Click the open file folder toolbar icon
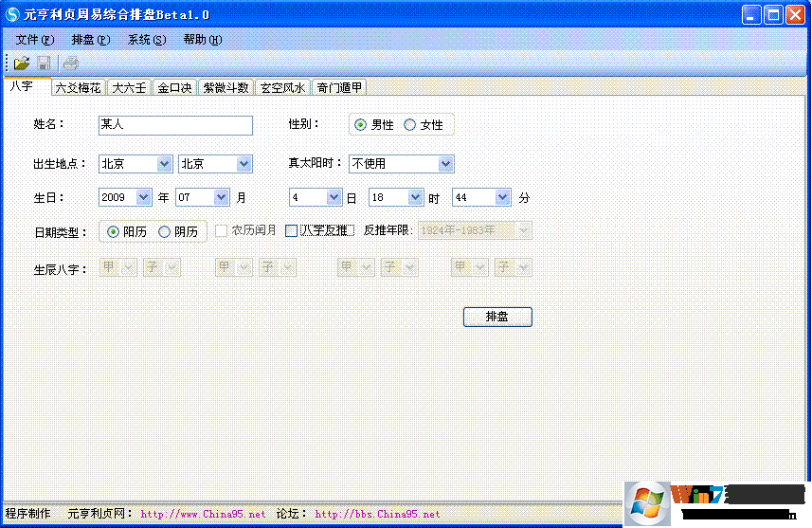 (x=22, y=64)
